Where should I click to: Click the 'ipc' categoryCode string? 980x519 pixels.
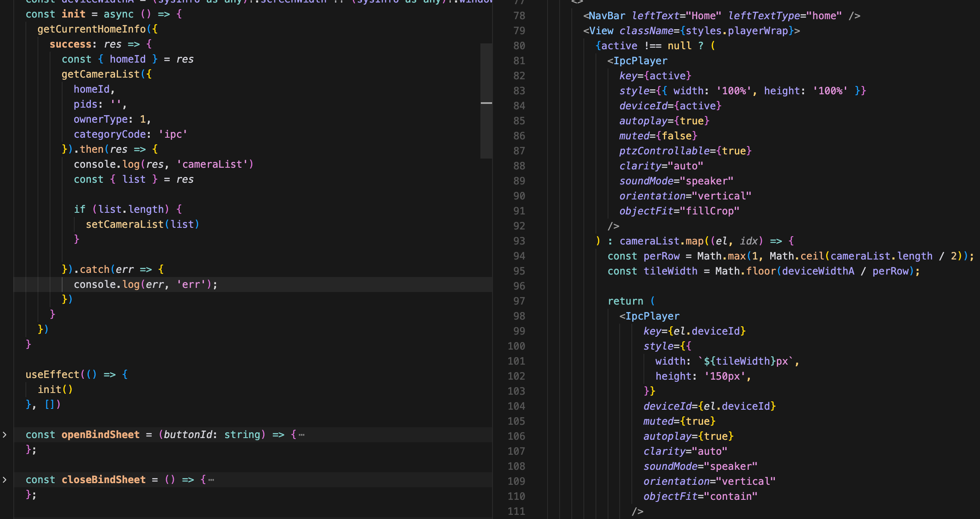coord(173,134)
